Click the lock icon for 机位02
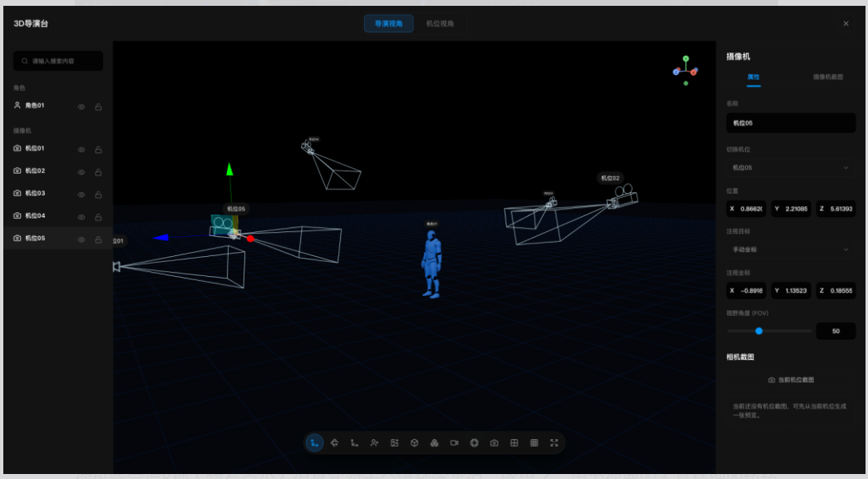 coord(98,172)
